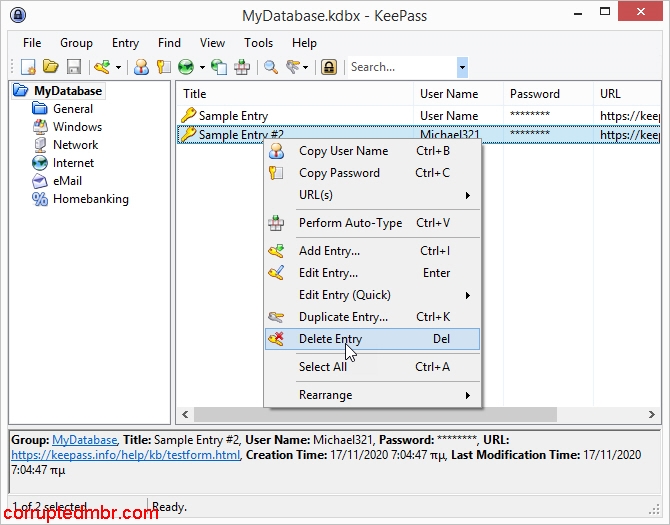Sort by the Title column header

(x=295, y=94)
